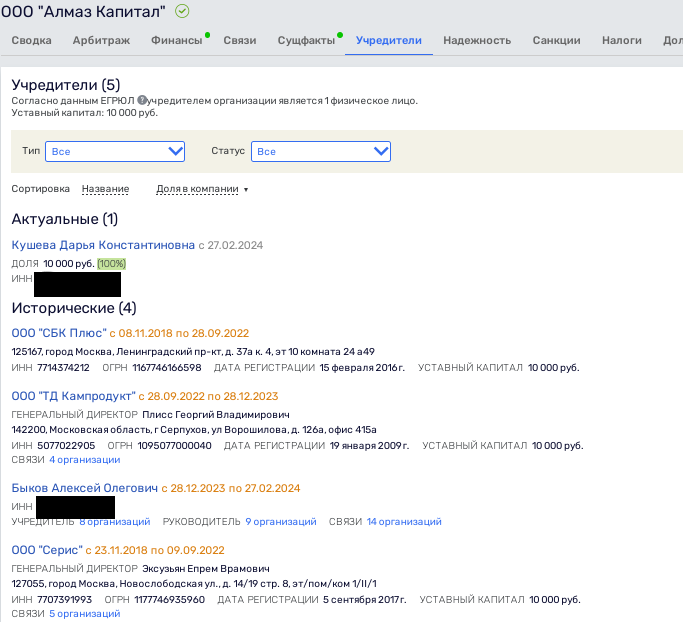This screenshot has height=622, width=683.
Task: Open ООО "ТД Кампродукт" company link
Action: (74, 396)
